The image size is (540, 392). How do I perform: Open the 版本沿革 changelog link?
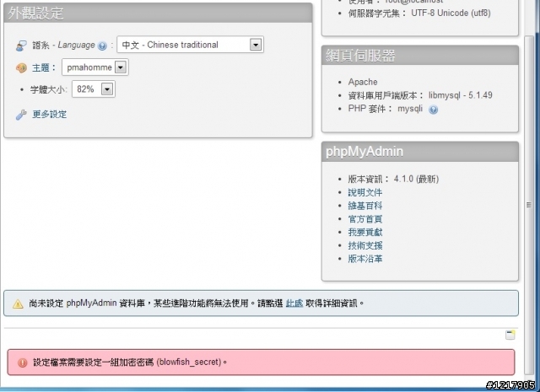(x=365, y=259)
